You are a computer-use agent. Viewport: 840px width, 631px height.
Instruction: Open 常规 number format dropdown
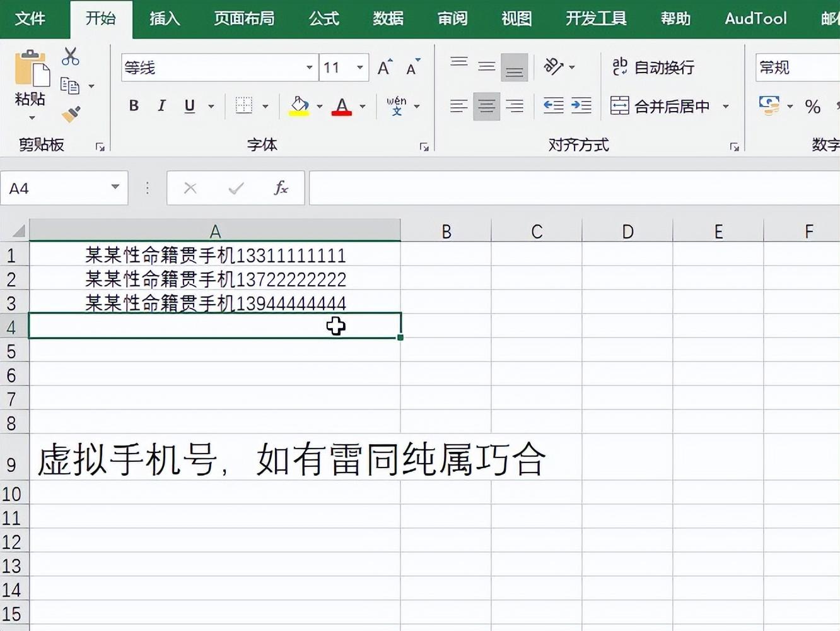[798, 68]
